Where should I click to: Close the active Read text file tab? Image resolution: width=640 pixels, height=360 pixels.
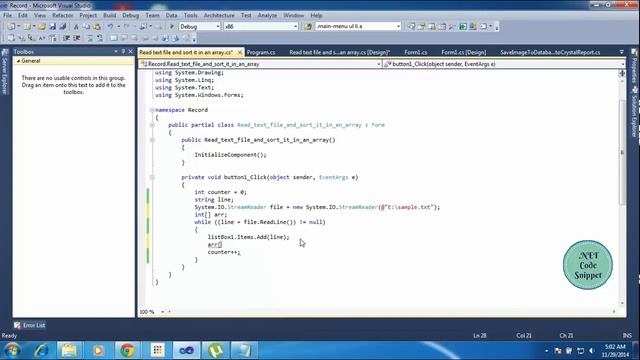tap(240, 52)
